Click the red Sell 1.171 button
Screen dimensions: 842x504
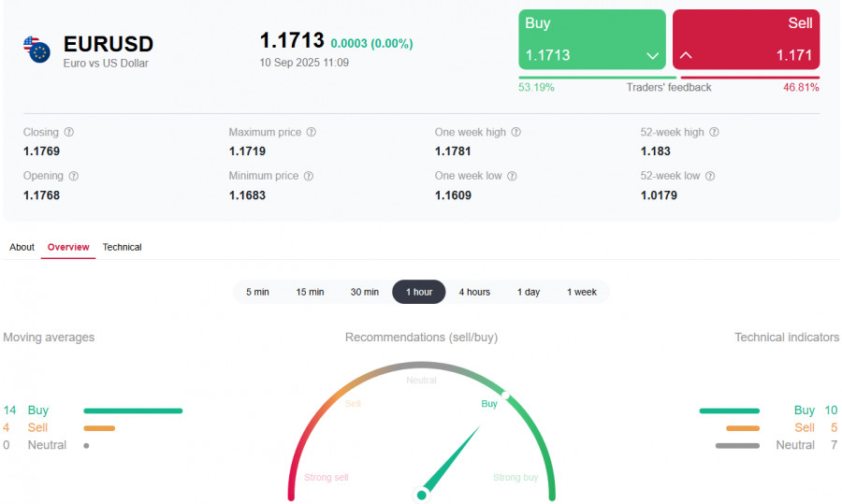[x=746, y=39]
